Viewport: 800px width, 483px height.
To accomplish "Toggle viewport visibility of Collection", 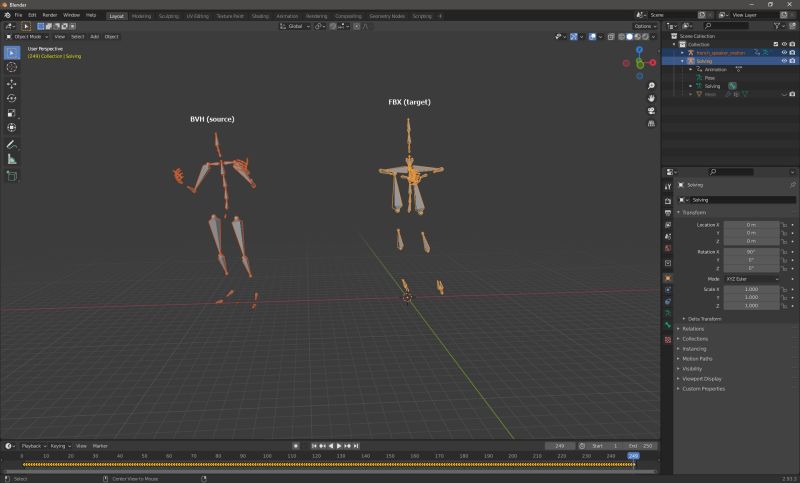I will coord(784,44).
